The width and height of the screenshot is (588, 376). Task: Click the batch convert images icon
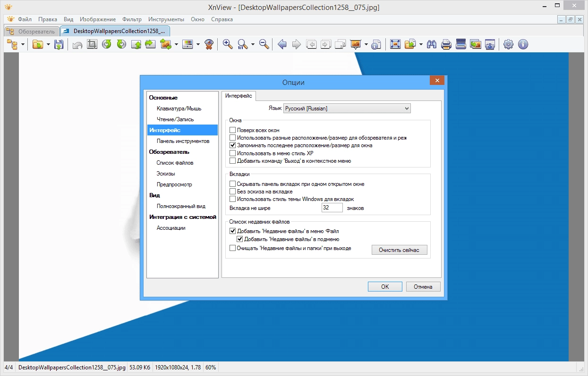(475, 44)
